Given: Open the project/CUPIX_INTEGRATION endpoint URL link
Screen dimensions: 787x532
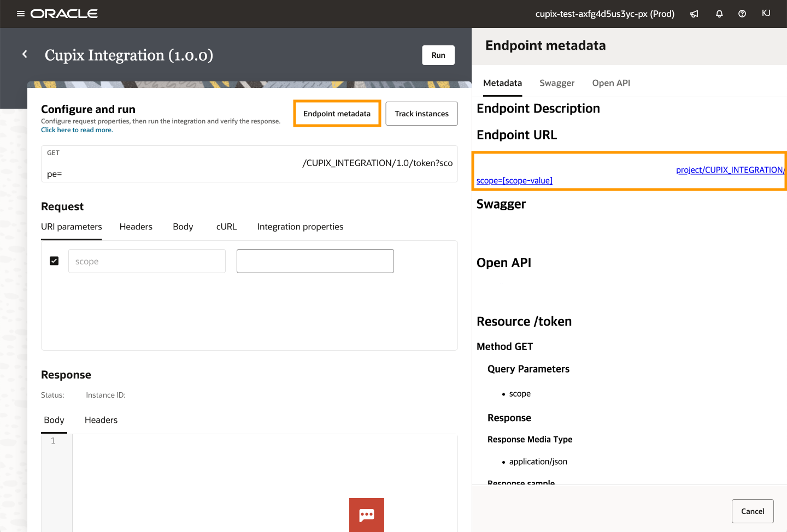Looking at the screenshot, I should 730,170.
